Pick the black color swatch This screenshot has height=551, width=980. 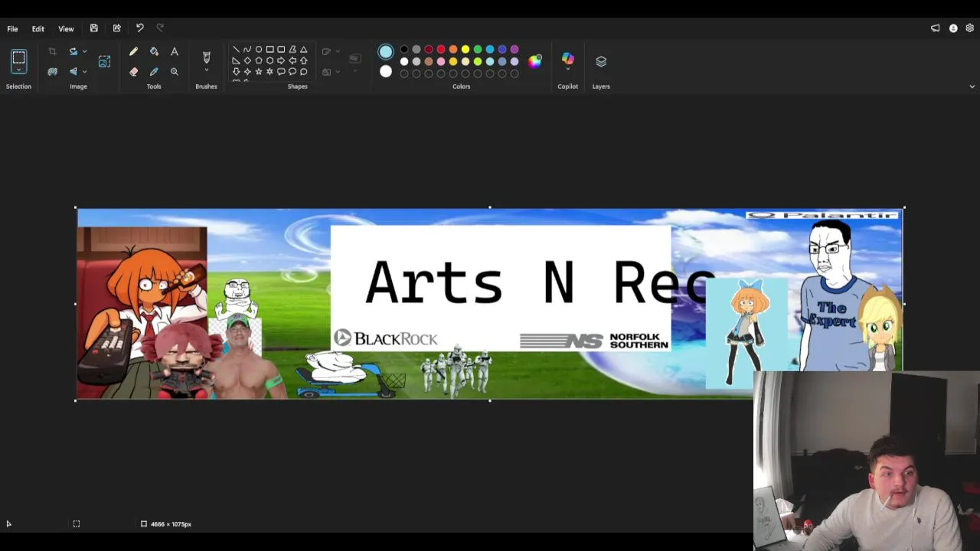pyautogui.click(x=404, y=50)
